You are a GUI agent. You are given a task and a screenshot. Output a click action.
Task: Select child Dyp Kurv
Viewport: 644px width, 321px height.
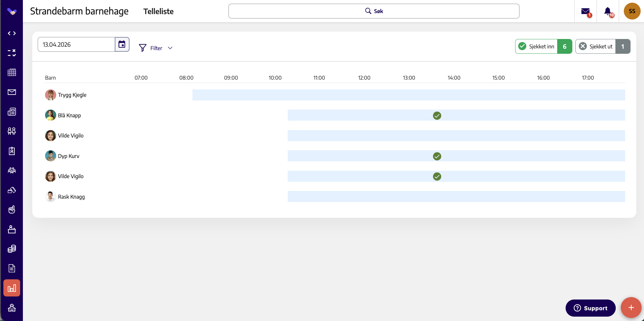[x=69, y=156]
